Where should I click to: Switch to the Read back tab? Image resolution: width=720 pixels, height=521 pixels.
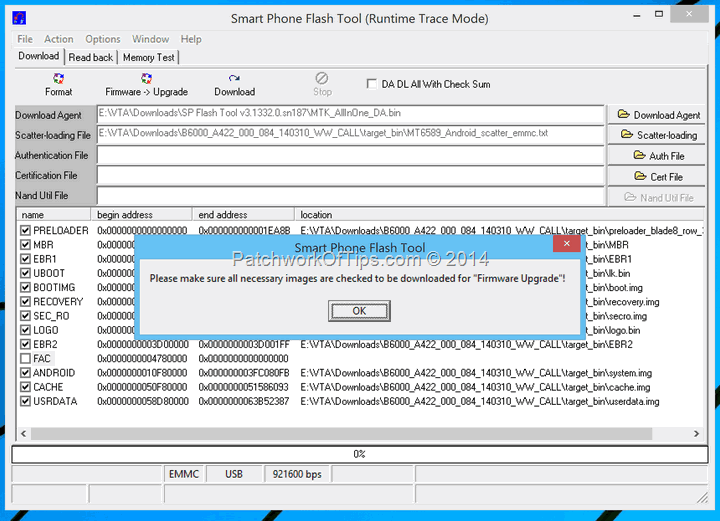click(90, 57)
